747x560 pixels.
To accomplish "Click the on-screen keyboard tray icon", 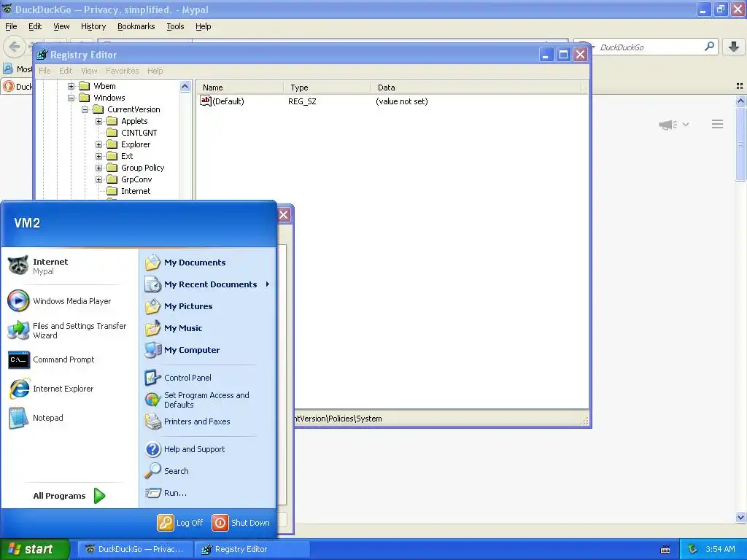I will pyautogui.click(x=665, y=550).
